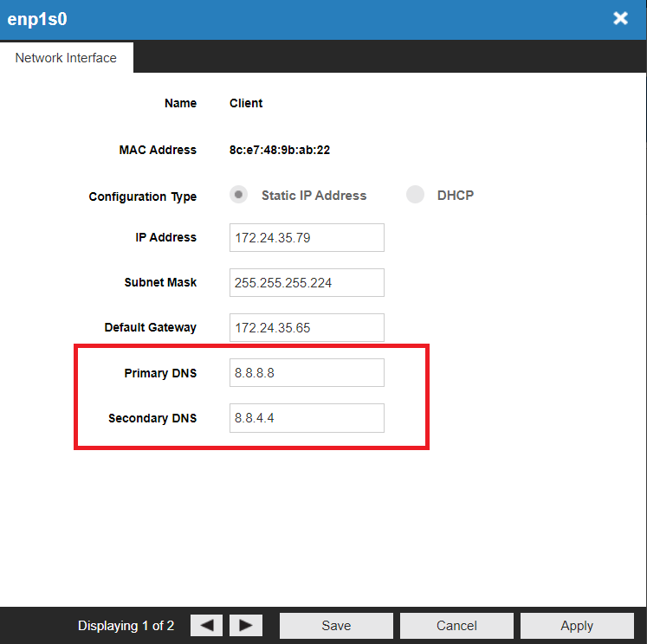Click the Primary DNS label text
Screen dimensions: 647x644
160,373
